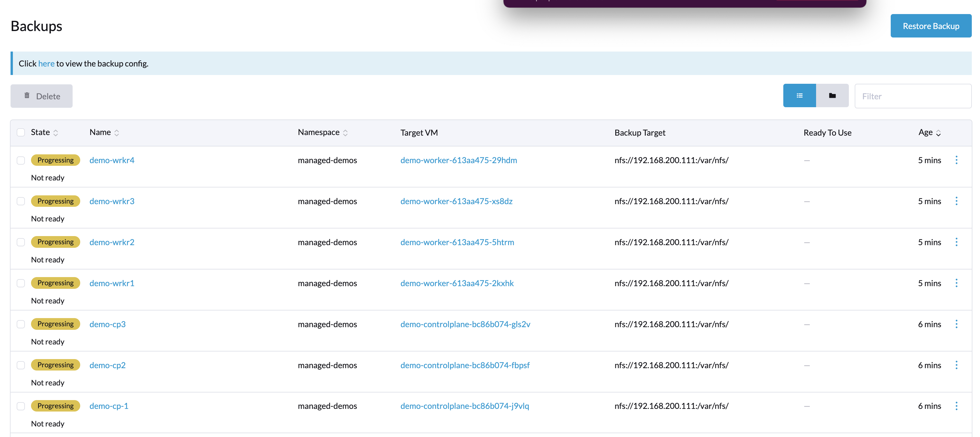Open the demo-wrkr4 backup link
This screenshot has height=437, width=980.
(112, 160)
